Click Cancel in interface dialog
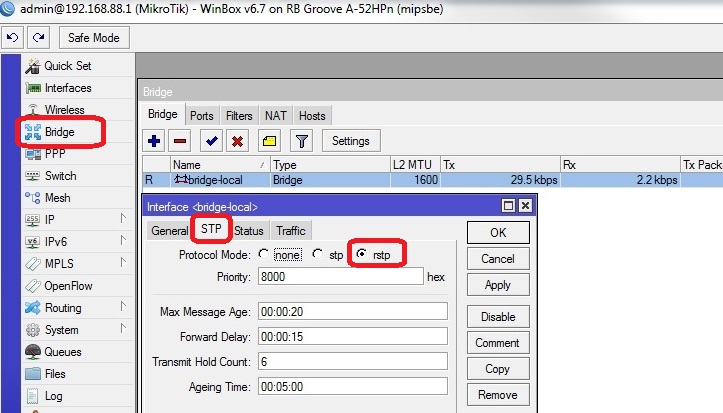723x413 pixels. [x=498, y=259]
